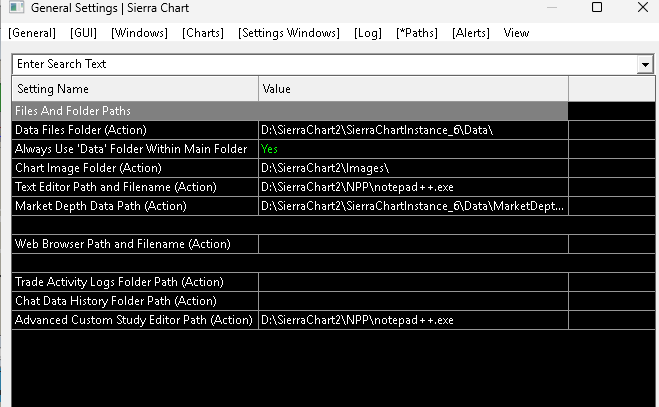659x407 pixels.
Task: Open the View menu
Action: [x=516, y=33]
